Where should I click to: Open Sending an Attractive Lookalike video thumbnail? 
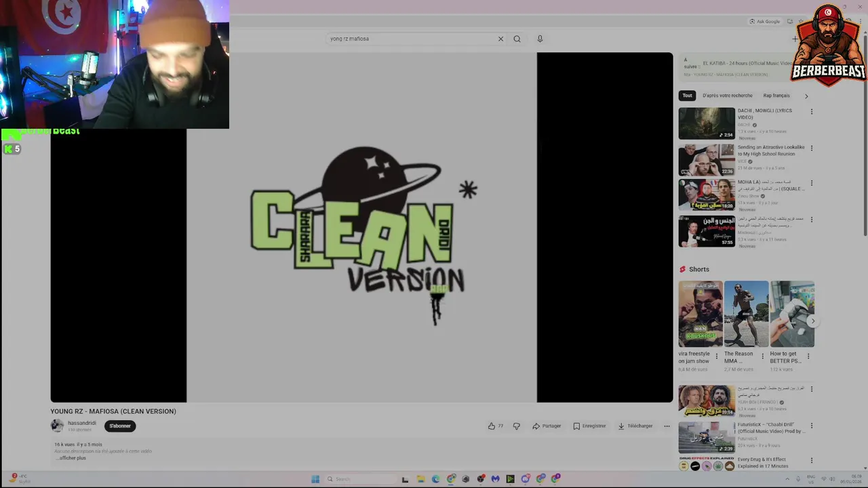(707, 160)
